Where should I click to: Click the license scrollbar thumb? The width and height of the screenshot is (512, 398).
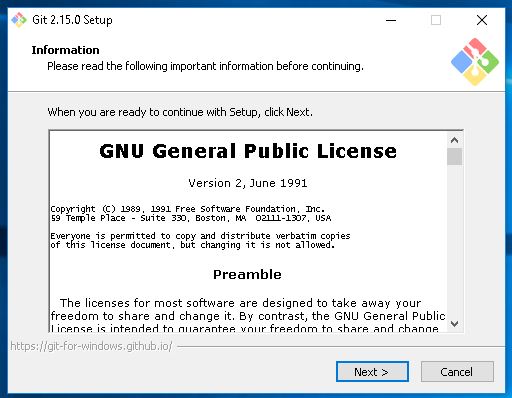(x=454, y=157)
